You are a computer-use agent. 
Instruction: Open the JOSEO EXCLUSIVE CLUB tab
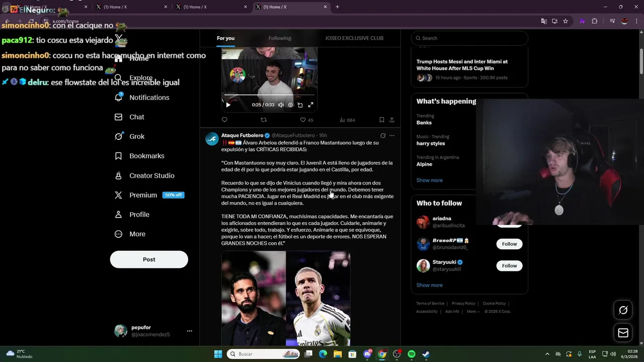point(354,38)
